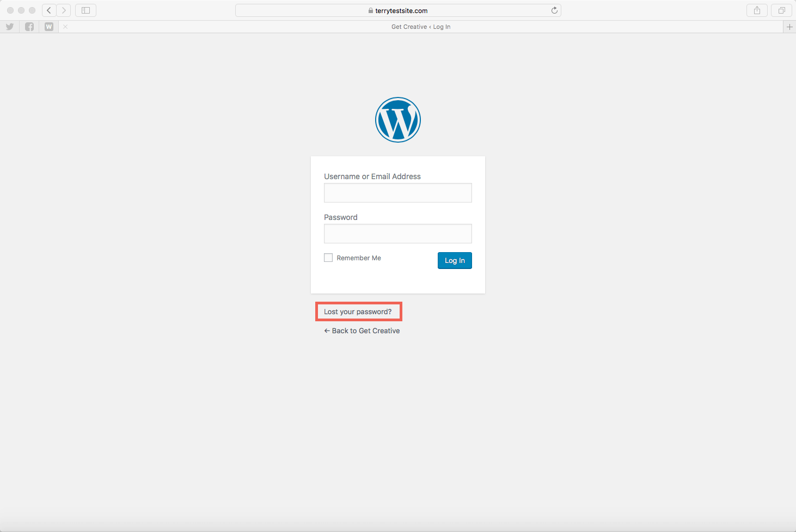Reload the page with the refresh icon
The height and width of the screenshot is (532, 796).
[x=554, y=10]
